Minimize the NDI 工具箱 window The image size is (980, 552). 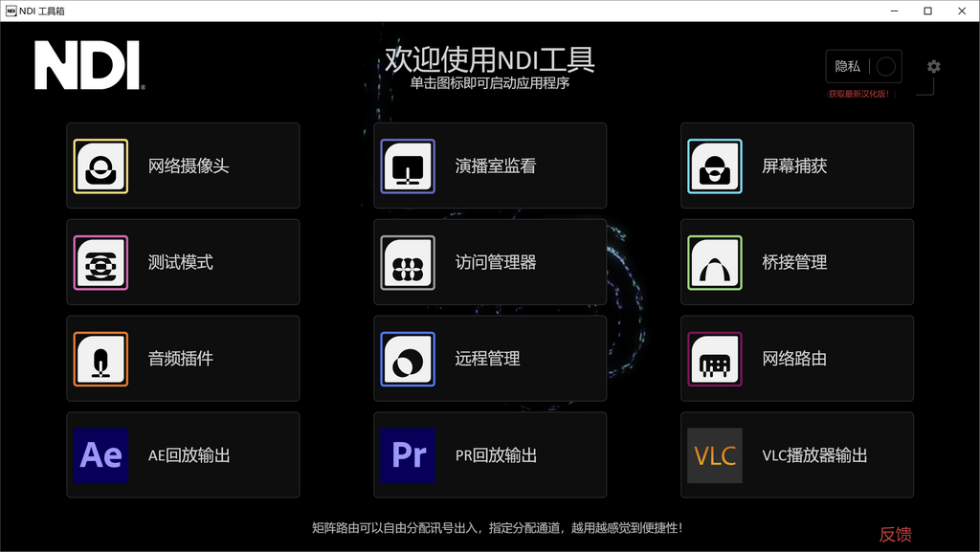[x=895, y=11]
